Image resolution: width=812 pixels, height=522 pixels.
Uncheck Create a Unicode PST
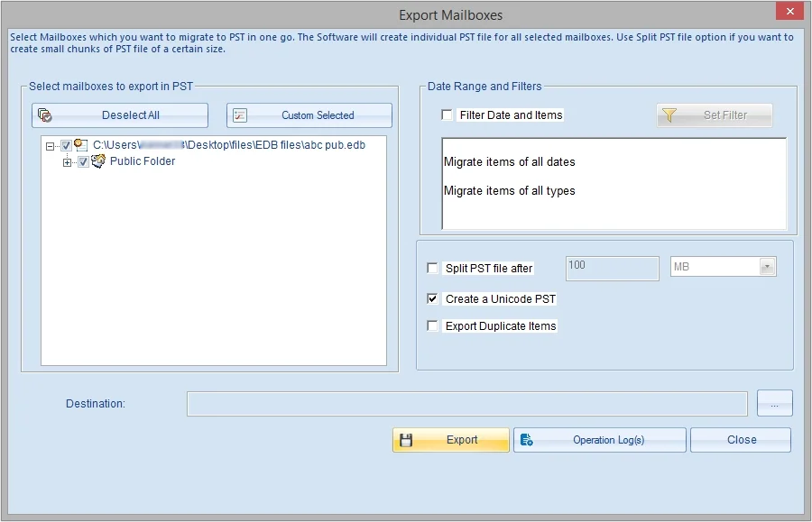click(431, 298)
